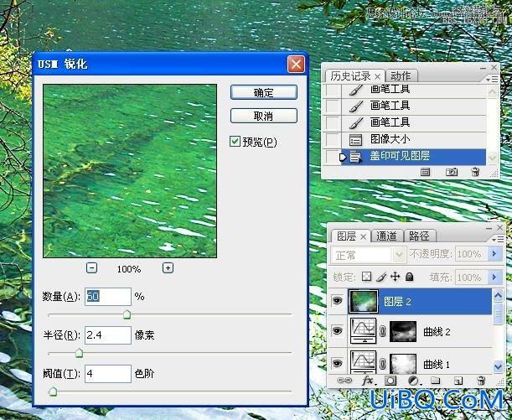
Task: Click the 阈值 threshold slider handle
Action: (53, 391)
